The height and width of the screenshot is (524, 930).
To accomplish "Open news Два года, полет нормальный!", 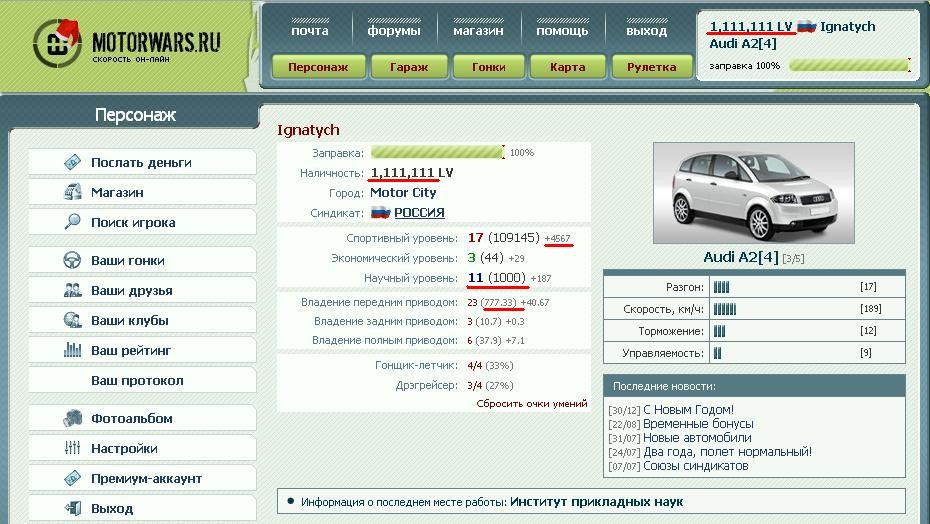I will tap(727, 452).
